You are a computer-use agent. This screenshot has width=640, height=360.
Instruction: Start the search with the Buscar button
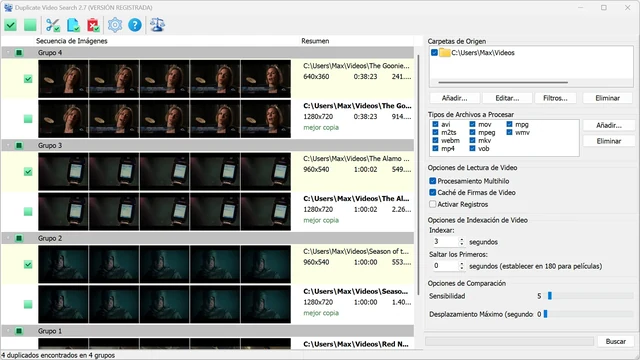point(616,341)
